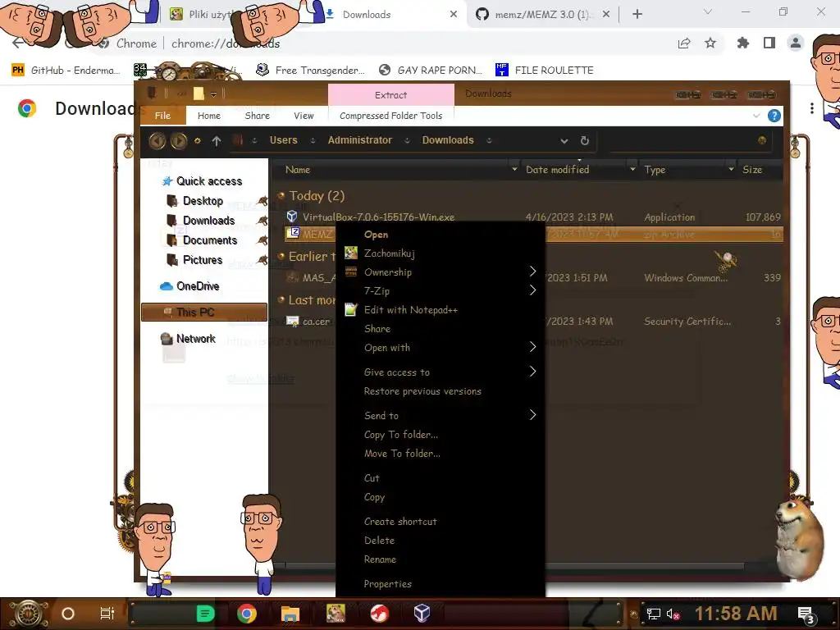Go up one folder level
This screenshot has height=630, width=840.
pos(217,140)
